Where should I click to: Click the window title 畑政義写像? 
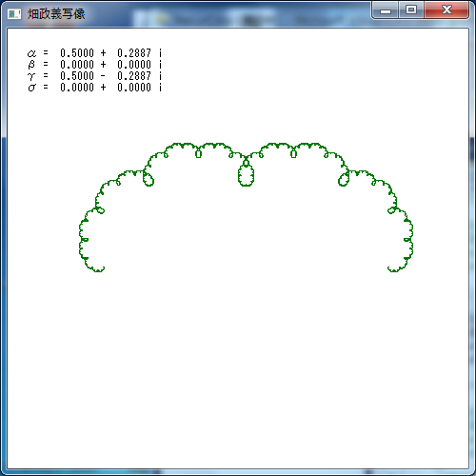(x=56, y=14)
